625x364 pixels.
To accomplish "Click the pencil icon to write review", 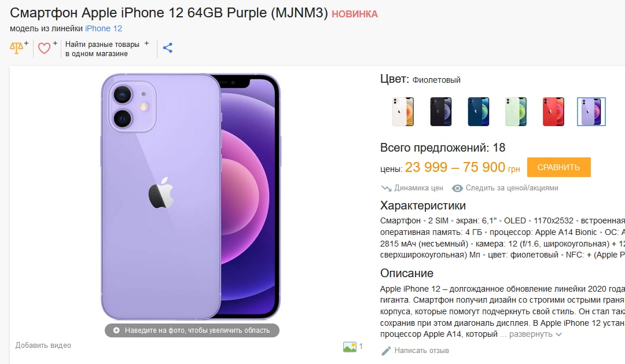I will [x=386, y=351].
